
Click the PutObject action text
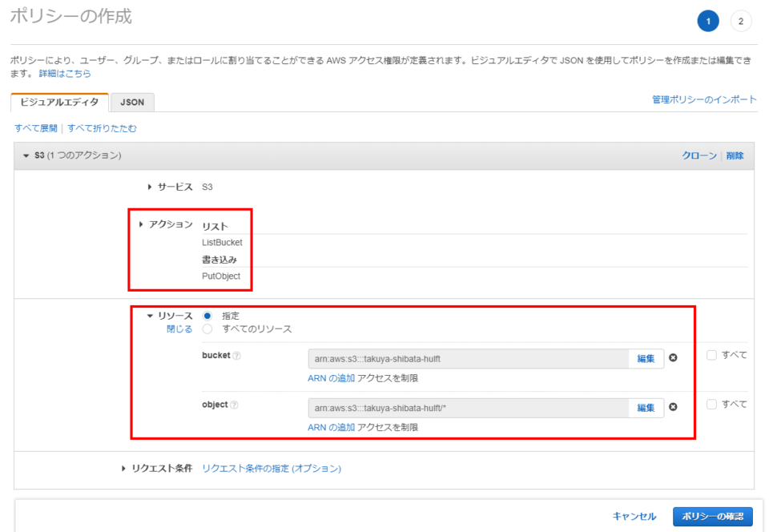pos(221,276)
